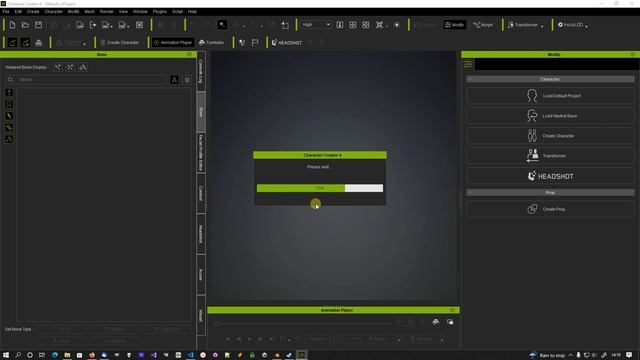Toggle the Animation Player toolbar button
640x360 pixels.
pyautogui.click(x=173, y=42)
